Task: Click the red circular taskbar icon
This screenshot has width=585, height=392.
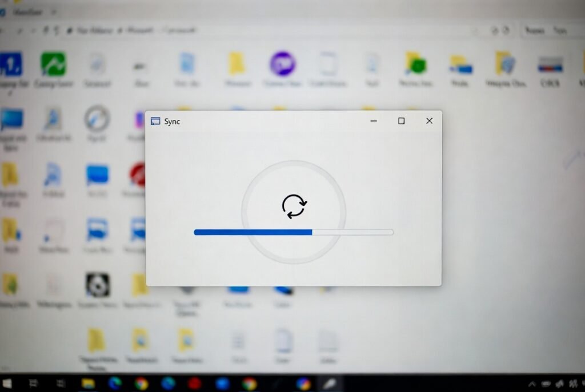Action: pyautogui.click(x=195, y=383)
